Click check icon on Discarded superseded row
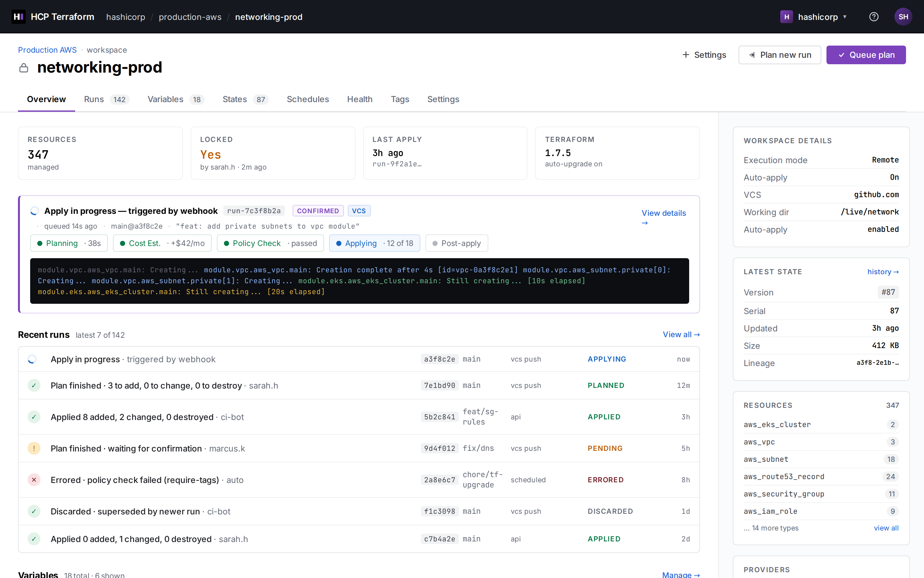The width and height of the screenshot is (924, 578). (34, 511)
